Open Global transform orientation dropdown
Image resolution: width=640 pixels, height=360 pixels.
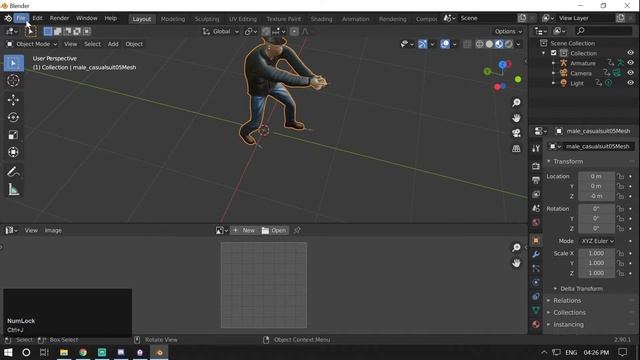221,31
